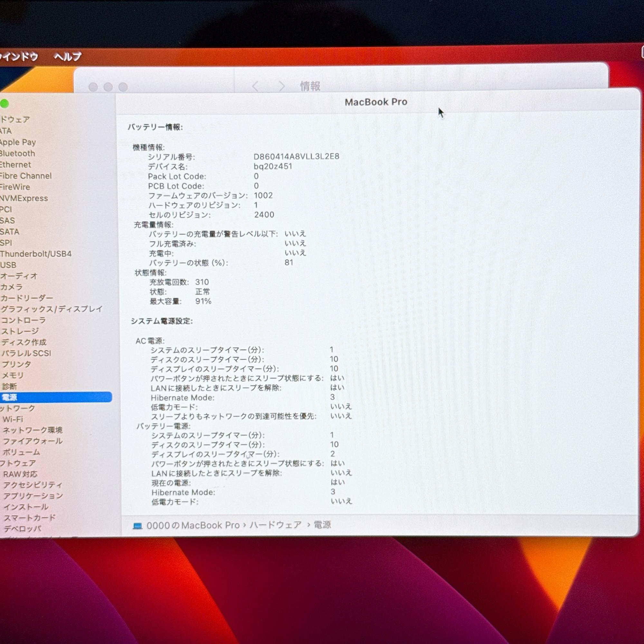Screen dimensions: 644x644
Task: Select ファイアウォール in the sidebar
Action: (33, 441)
